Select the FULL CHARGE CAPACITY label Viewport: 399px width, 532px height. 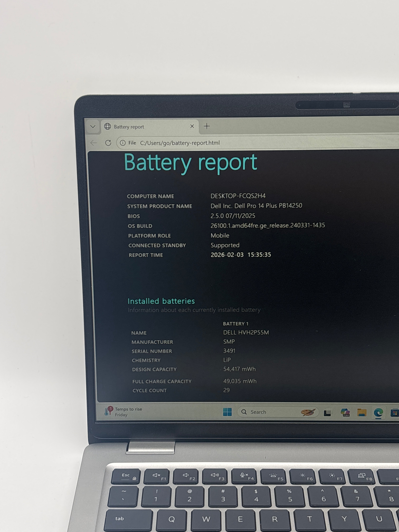click(x=162, y=381)
